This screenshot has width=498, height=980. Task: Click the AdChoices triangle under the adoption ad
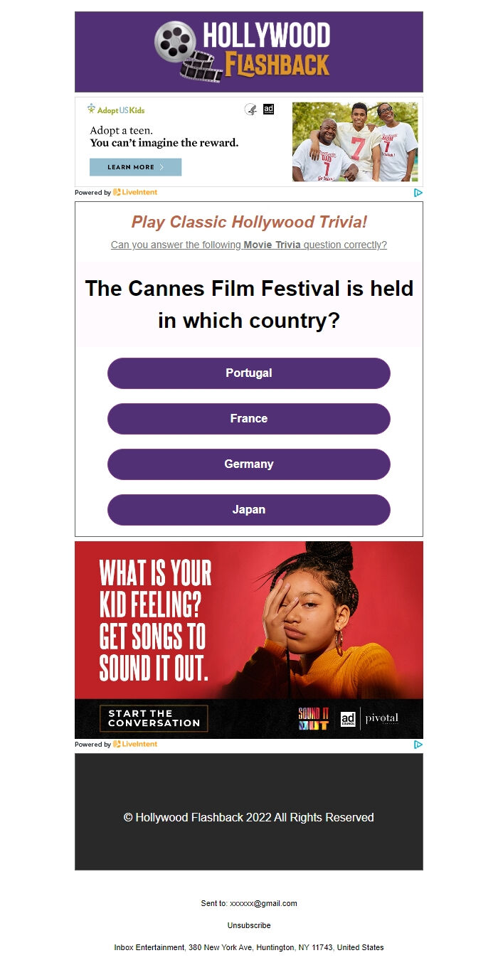pos(418,193)
